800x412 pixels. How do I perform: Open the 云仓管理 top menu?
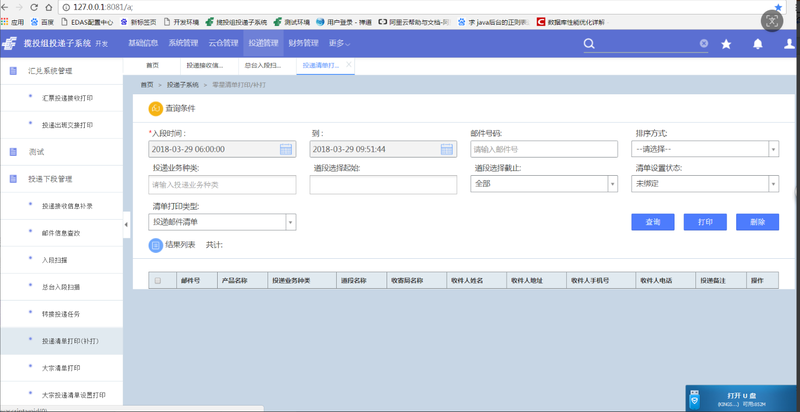coord(223,43)
